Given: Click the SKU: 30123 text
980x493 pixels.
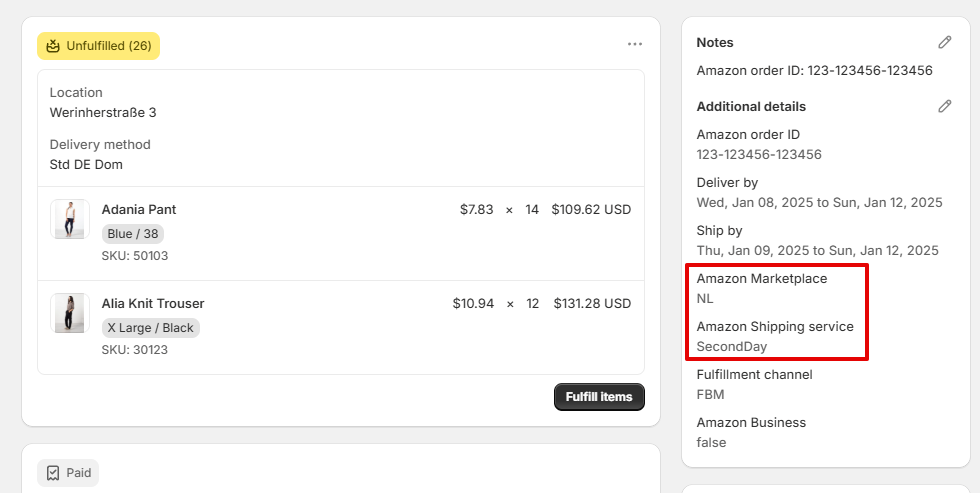Looking at the screenshot, I should 135,350.
